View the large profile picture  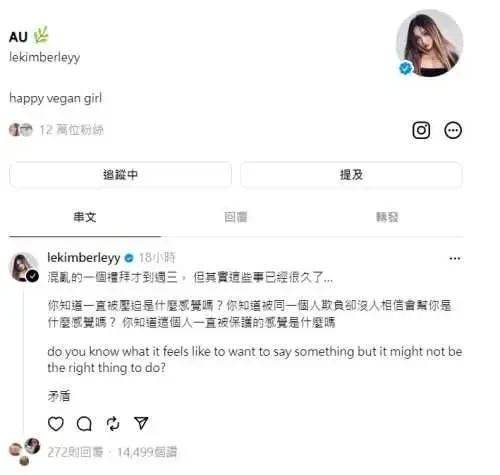coord(429,43)
